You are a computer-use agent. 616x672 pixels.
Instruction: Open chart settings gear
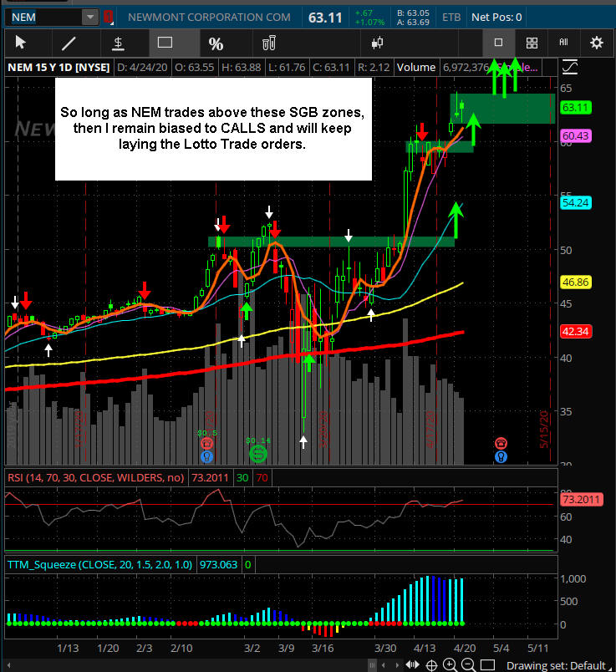click(596, 43)
